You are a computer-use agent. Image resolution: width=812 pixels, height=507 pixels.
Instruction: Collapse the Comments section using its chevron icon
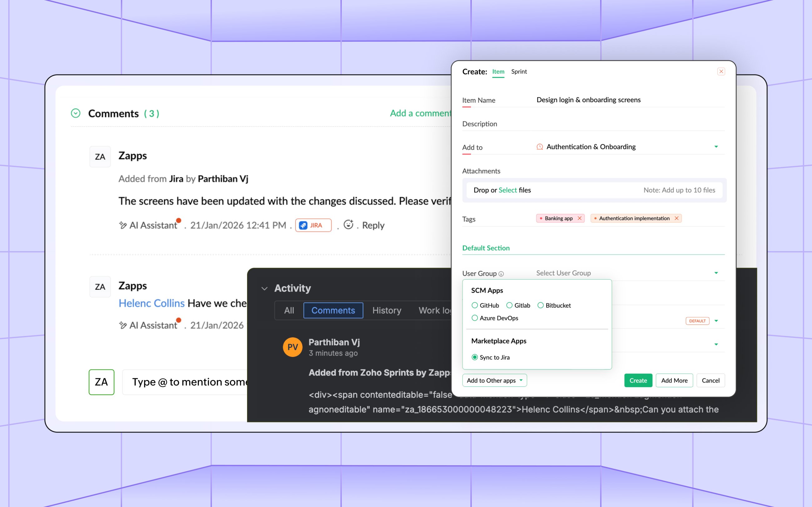(76, 113)
